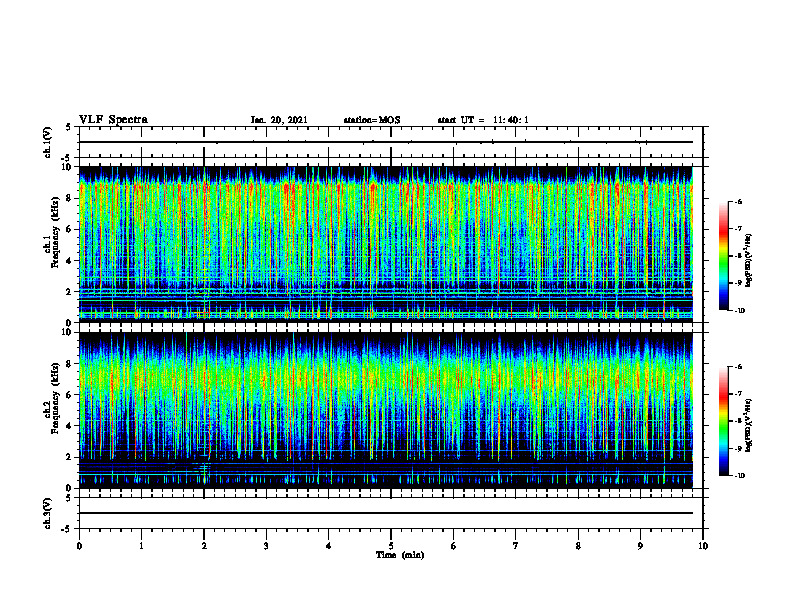
Task: Click the ch.1 spectrogram plot area
Action: pyautogui.click(x=386, y=244)
